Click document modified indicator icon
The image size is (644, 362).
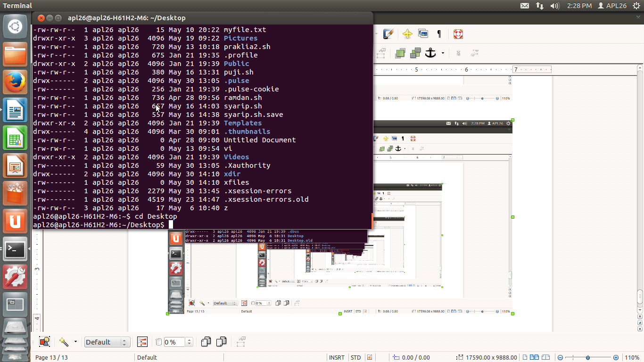coord(370,357)
